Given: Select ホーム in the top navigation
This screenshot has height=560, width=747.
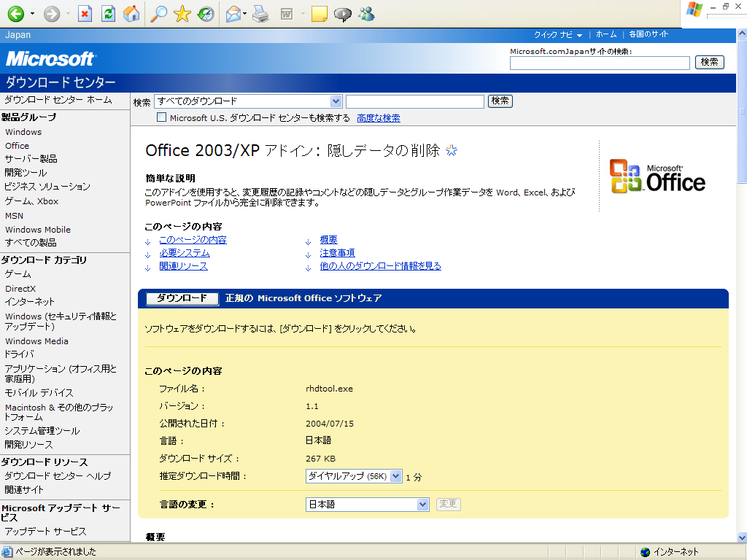Looking at the screenshot, I should (605, 34).
